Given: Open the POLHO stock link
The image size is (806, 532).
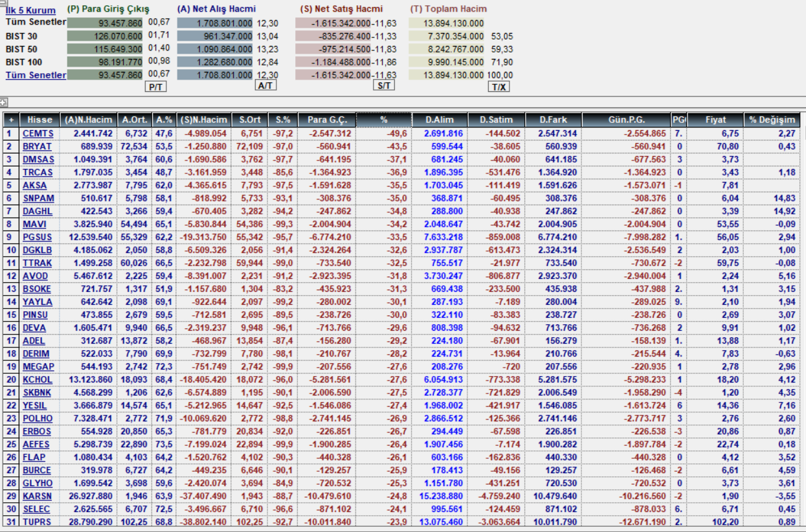Looking at the screenshot, I should tap(38, 418).
